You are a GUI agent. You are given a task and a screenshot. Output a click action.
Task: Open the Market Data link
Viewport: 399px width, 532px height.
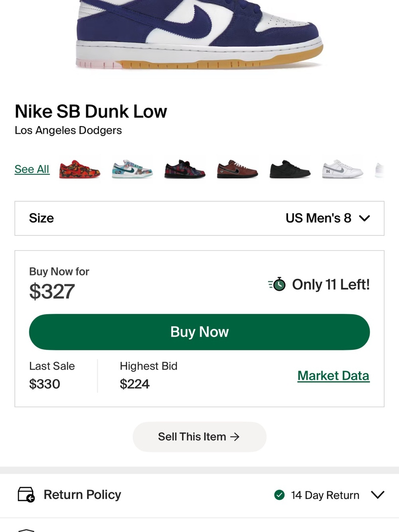tap(334, 376)
